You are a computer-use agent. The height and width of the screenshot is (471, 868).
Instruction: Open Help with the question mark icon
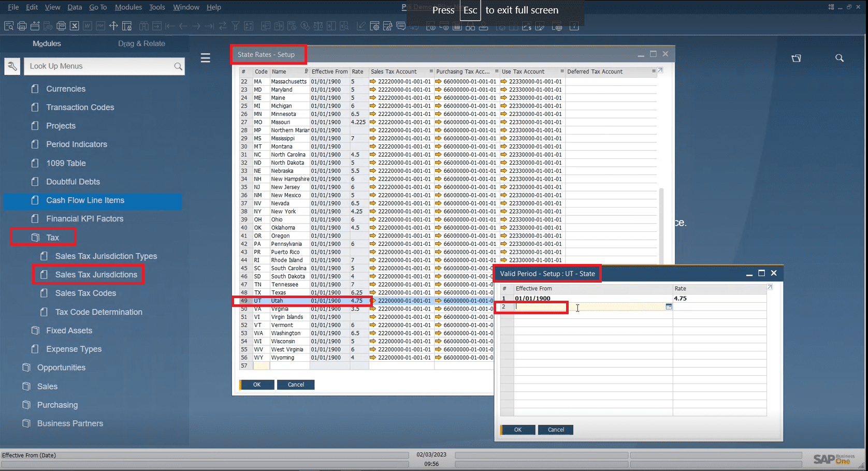pyautogui.click(x=574, y=26)
